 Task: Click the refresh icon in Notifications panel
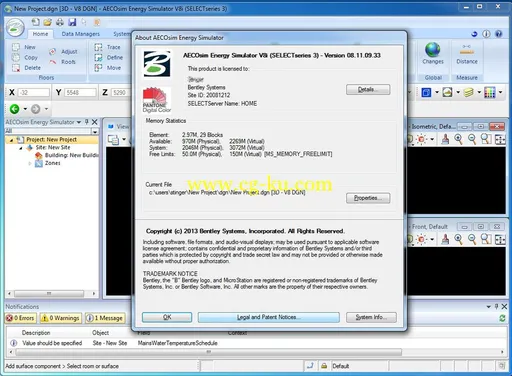click(x=502, y=318)
